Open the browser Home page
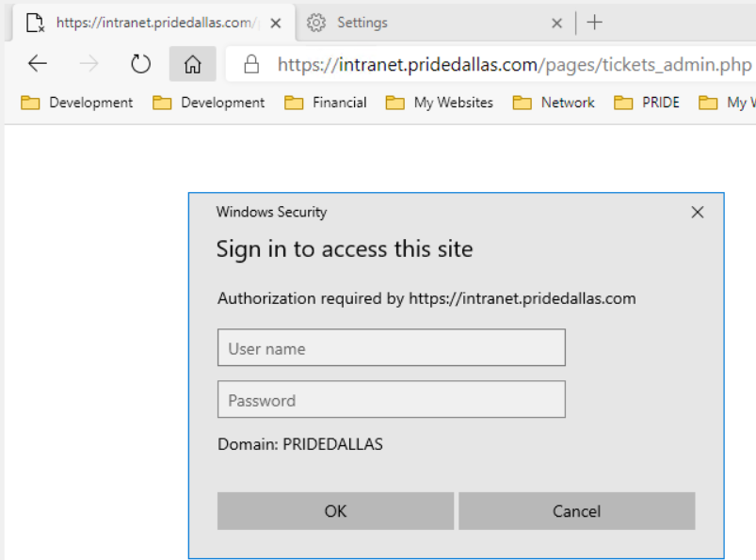The image size is (756, 560). click(192, 63)
